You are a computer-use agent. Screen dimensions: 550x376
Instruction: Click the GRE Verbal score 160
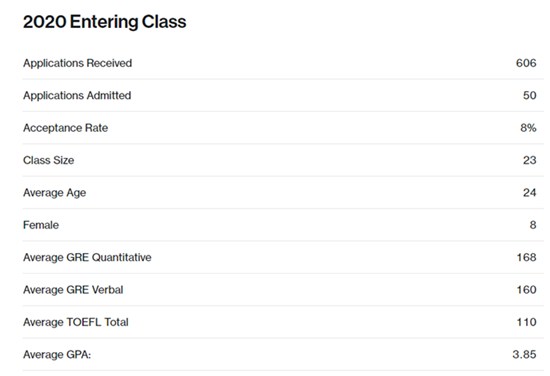526,290
